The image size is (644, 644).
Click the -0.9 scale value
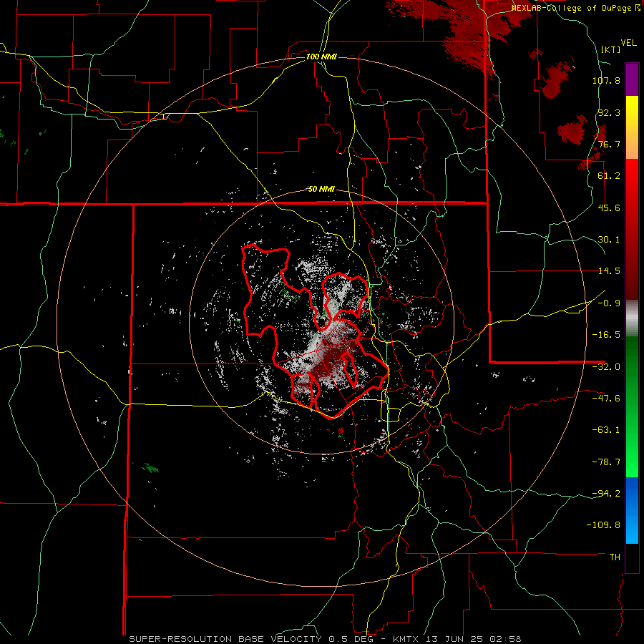pos(609,303)
